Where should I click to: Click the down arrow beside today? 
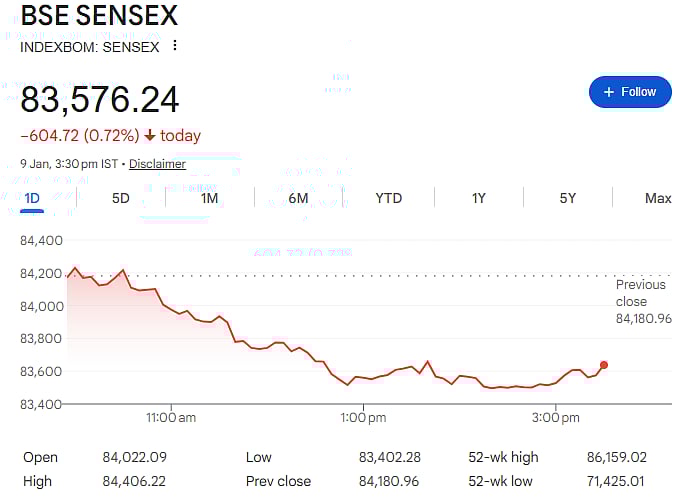(x=150, y=136)
